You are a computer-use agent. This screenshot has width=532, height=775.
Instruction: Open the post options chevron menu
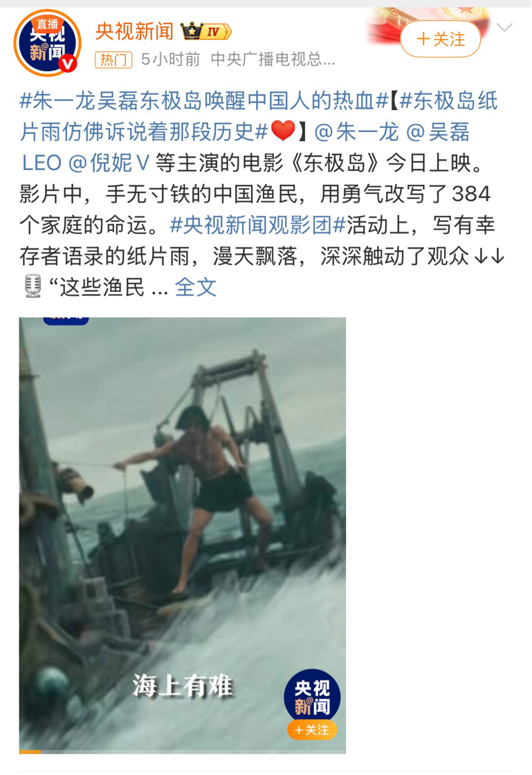point(504,27)
